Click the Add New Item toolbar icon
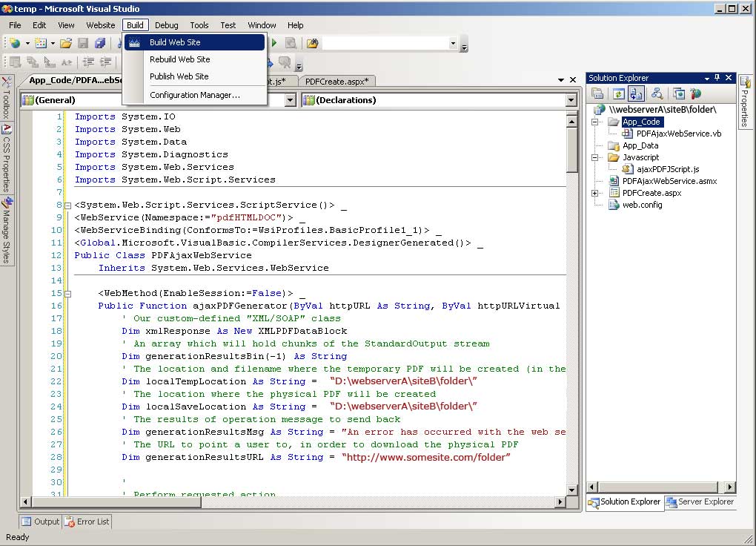This screenshot has width=756, height=546. click(x=41, y=44)
